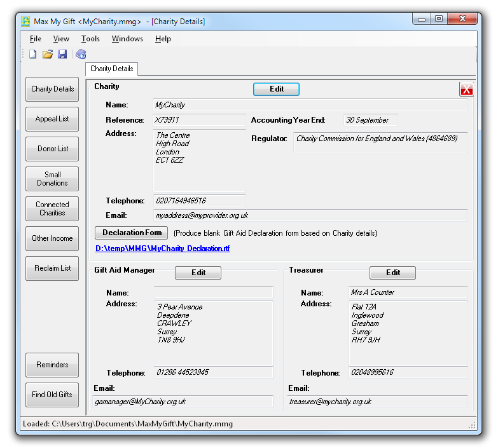Viewport: 498px width, 448px height.
Task: Click the Help globe toolbar icon
Action: pyautogui.click(x=81, y=54)
